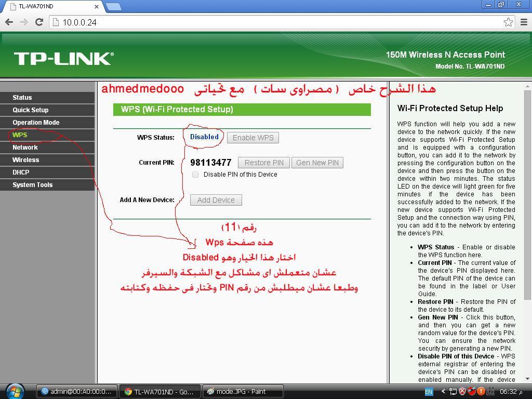
Task: Open the Quick Setup menu item
Action: pos(47,110)
